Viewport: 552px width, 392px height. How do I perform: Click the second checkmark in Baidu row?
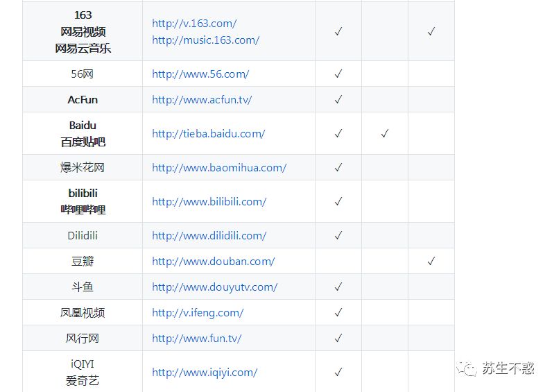385,133
